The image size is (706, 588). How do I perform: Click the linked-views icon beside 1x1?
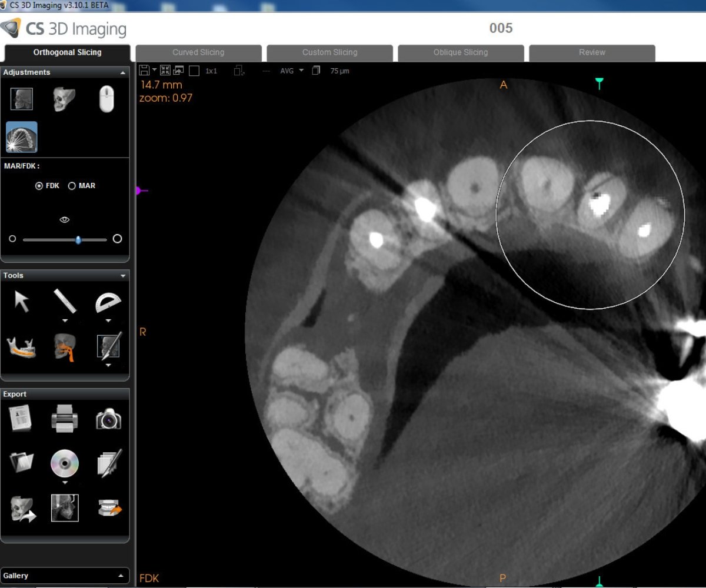(x=239, y=71)
